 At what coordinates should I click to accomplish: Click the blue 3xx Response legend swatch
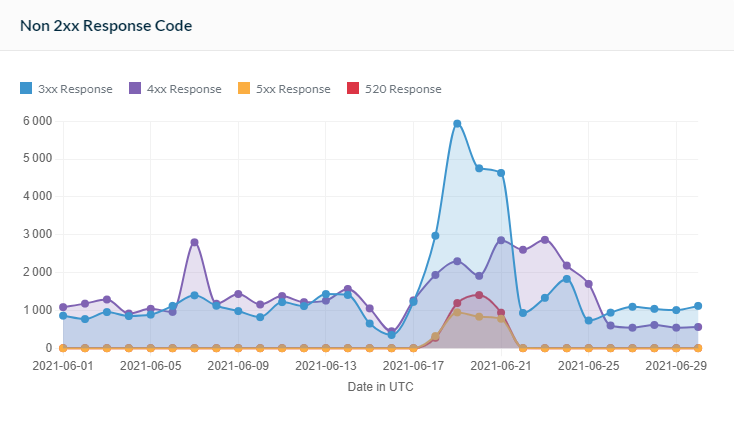(26, 89)
